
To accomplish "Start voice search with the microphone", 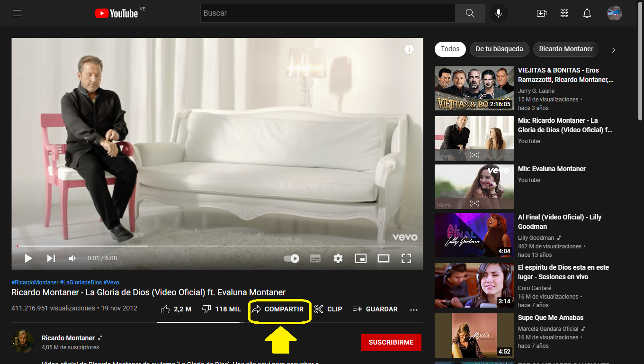I will [498, 13].
